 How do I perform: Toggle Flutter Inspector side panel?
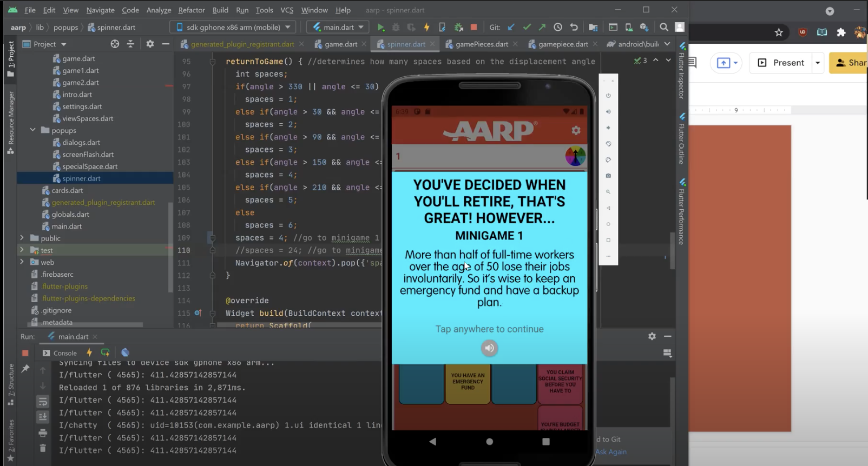pyautogui.click(x=682, y=71)
